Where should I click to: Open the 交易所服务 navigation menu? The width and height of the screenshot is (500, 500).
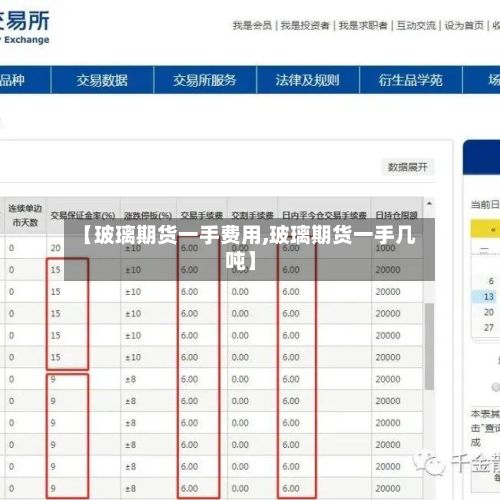click(x=205, y=80)
